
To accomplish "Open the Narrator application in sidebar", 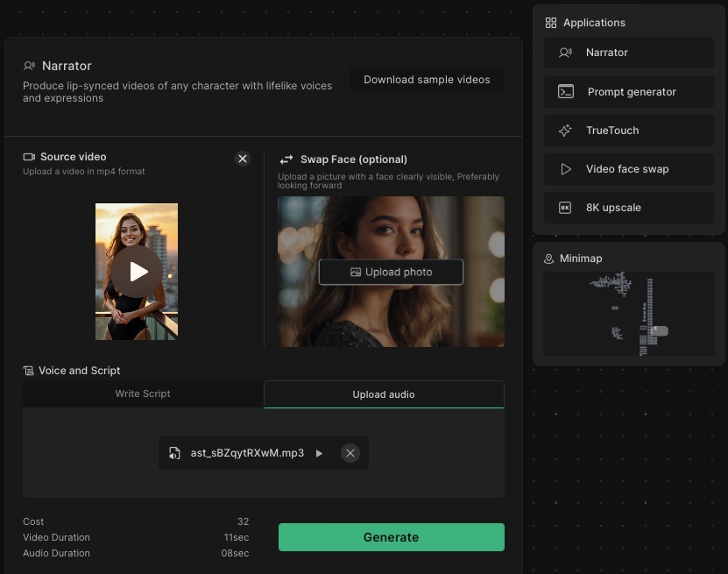I will coord(629,53).
